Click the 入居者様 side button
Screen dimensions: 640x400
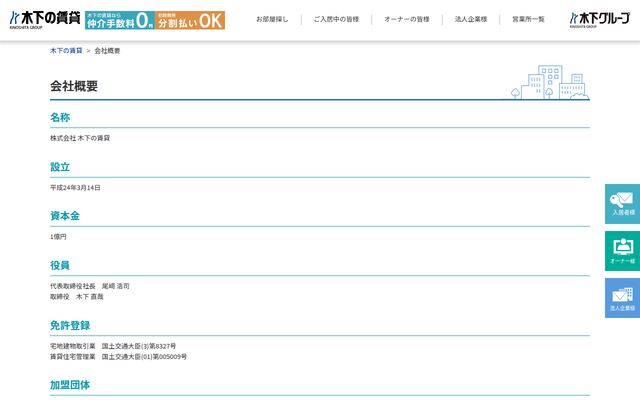(x=622, y=204)
